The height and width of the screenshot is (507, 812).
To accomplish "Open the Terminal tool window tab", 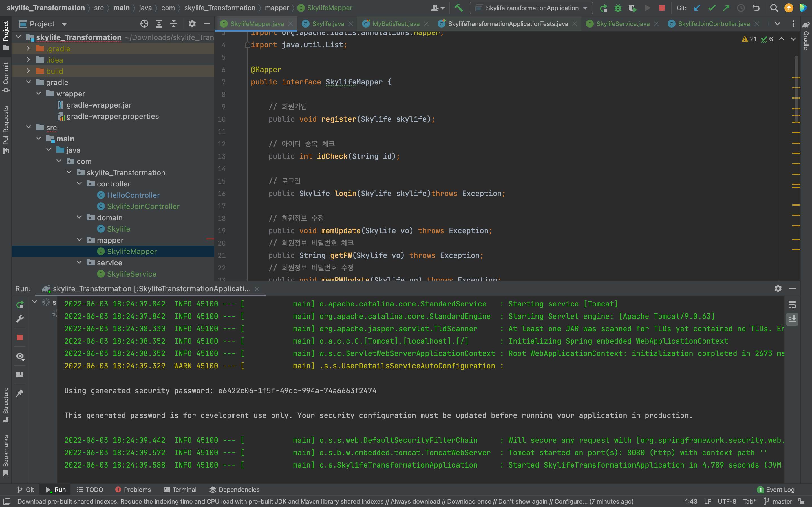I will tap(180, 490).
